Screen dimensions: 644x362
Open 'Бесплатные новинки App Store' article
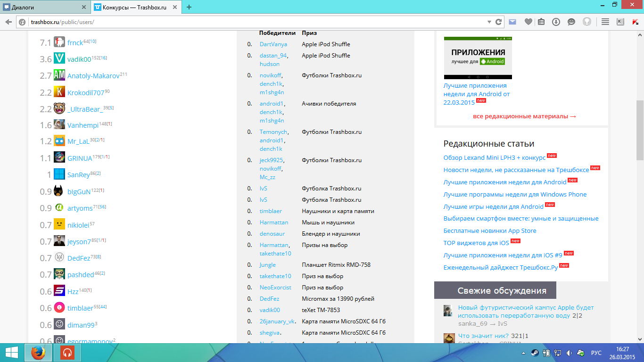tap(490, 231)
